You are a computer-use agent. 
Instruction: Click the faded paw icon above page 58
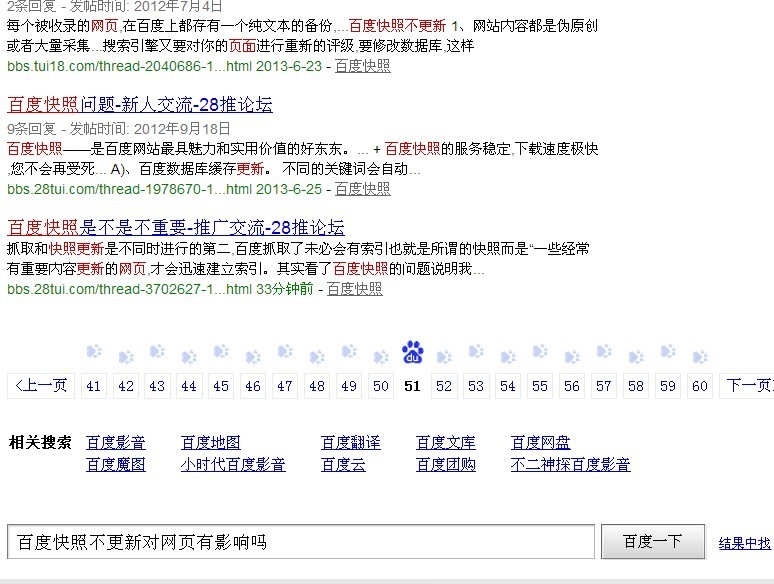coord(636,356)
